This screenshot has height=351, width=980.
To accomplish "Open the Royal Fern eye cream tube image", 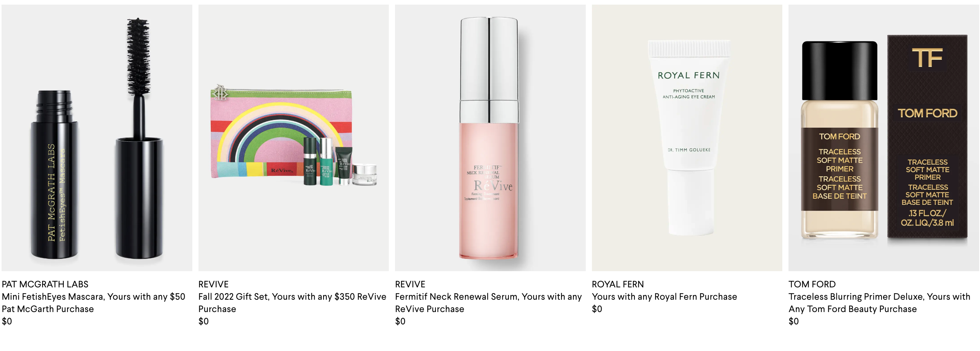I will [x=687, y=138].
